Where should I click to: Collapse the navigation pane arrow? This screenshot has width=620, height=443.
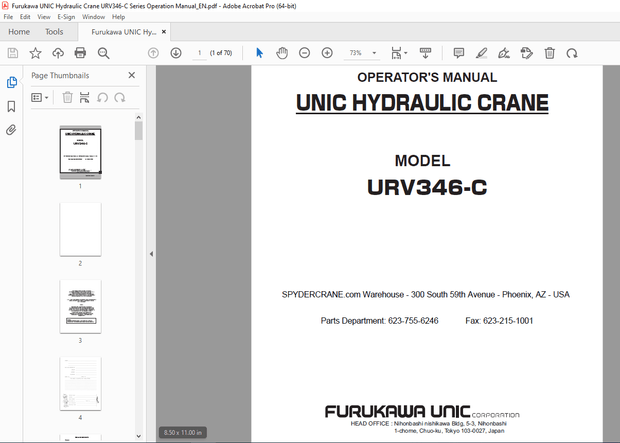pyautogui.click(x=151, y=254)
